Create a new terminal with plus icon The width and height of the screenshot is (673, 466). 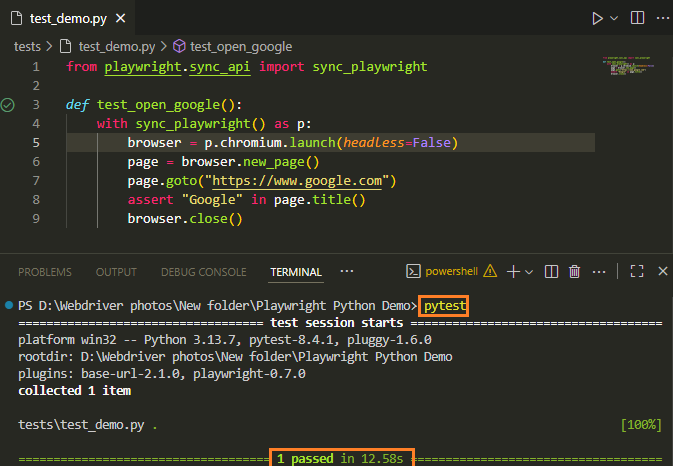point(513,272)
